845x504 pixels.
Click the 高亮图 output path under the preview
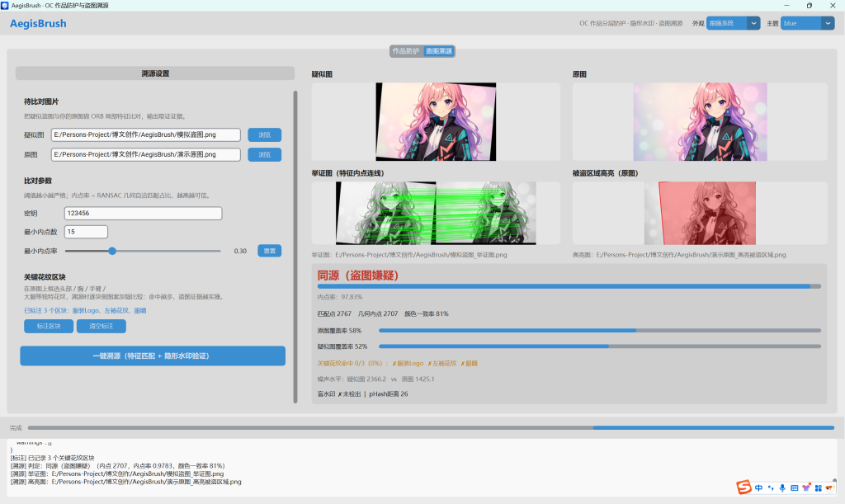coord(679,255)
